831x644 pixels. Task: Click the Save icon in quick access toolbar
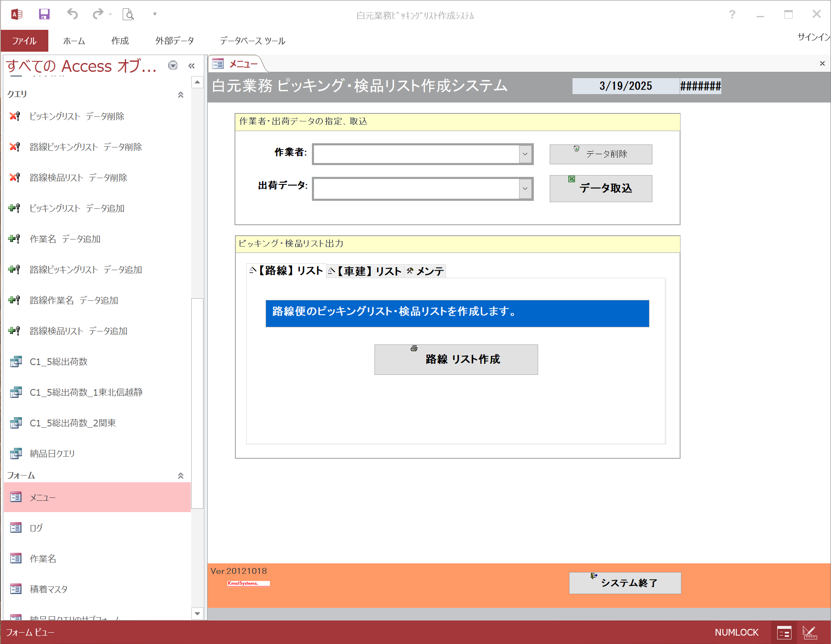[44, 14]
